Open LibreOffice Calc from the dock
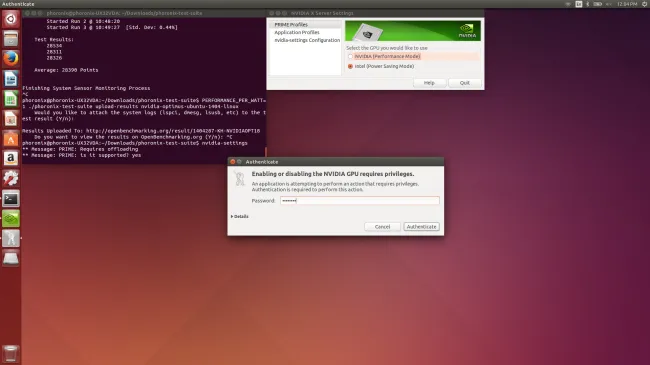Image resolution: width=650 pixels, height=365 pixels. coord(11,99)
